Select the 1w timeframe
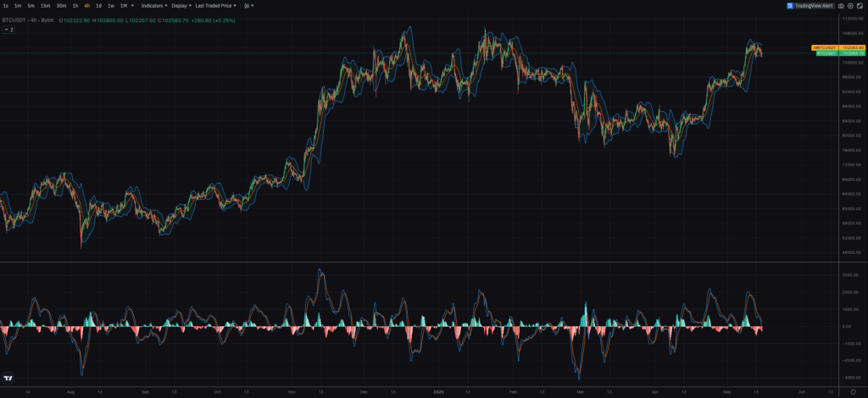Image resolution: width=868 pixels, height=398 pixels. coord(110,5)
